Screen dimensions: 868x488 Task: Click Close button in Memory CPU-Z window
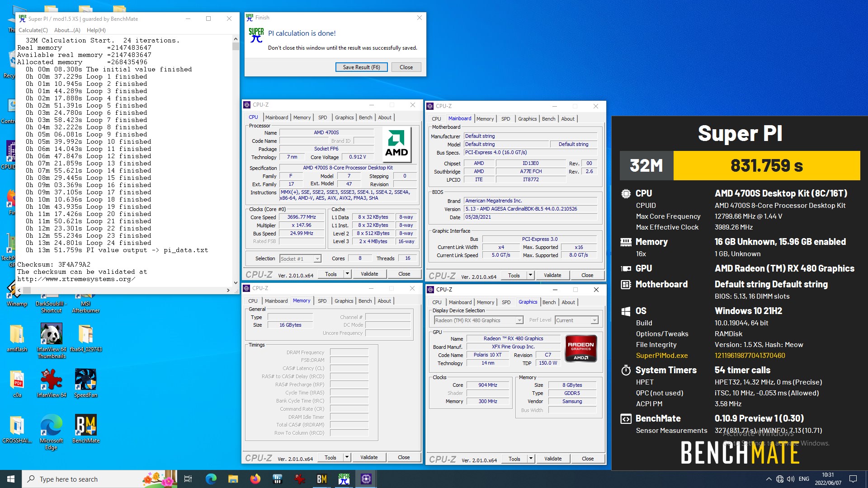tap(404, 457)
